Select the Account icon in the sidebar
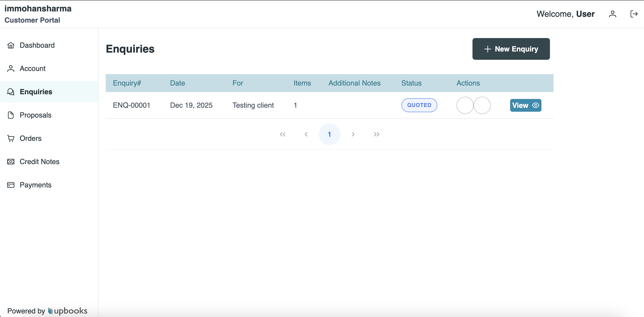This screenshot has height=317, width=644. 11,68
